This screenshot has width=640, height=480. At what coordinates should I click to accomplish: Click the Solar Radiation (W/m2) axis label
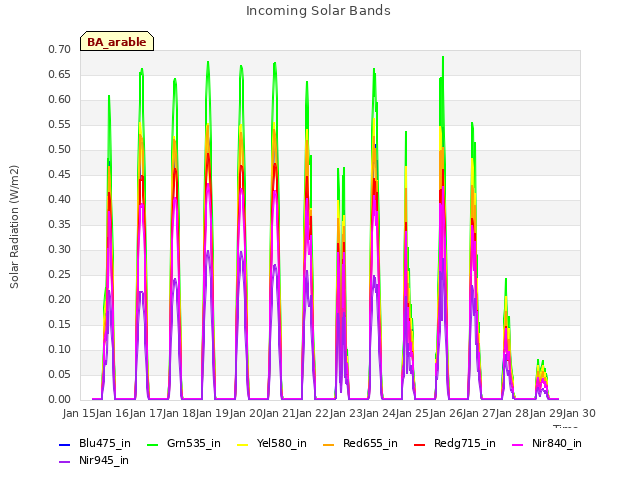point(14,227)
